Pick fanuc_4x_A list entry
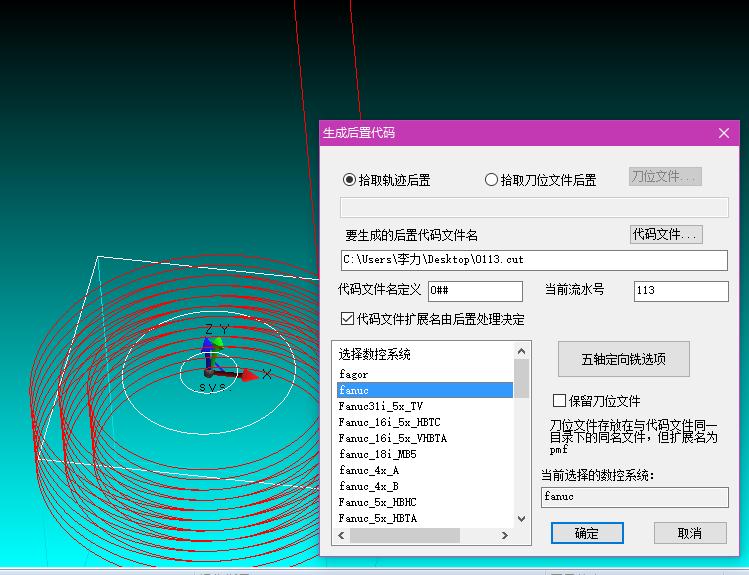Screen dimensions: 749x575 [x=425, y=470]
